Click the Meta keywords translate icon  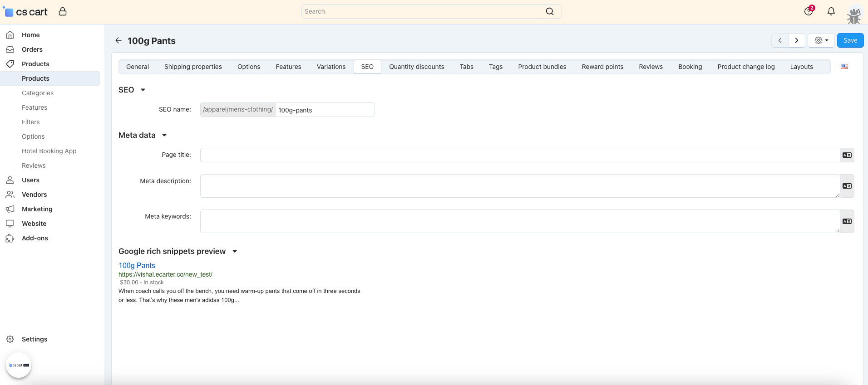(847, 221)
